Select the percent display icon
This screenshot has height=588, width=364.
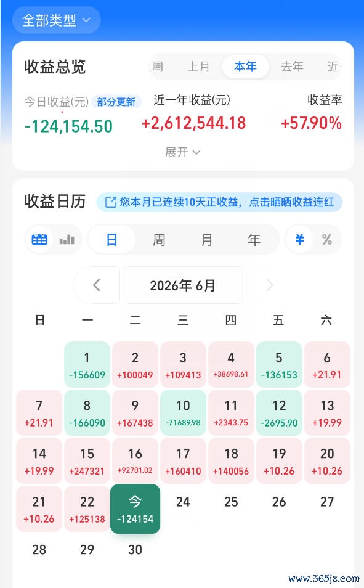click(x=327, y=239)
